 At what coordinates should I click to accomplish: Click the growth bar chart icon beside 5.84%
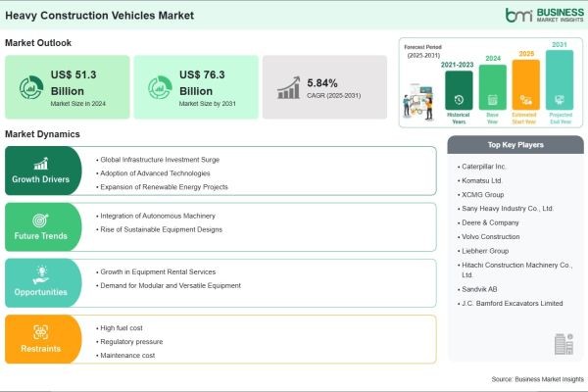(289, 88)
